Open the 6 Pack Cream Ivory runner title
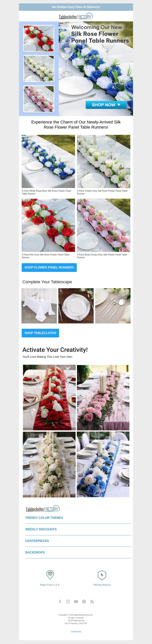This screenshot has height=644, width=152. click(x=102, y=192)
